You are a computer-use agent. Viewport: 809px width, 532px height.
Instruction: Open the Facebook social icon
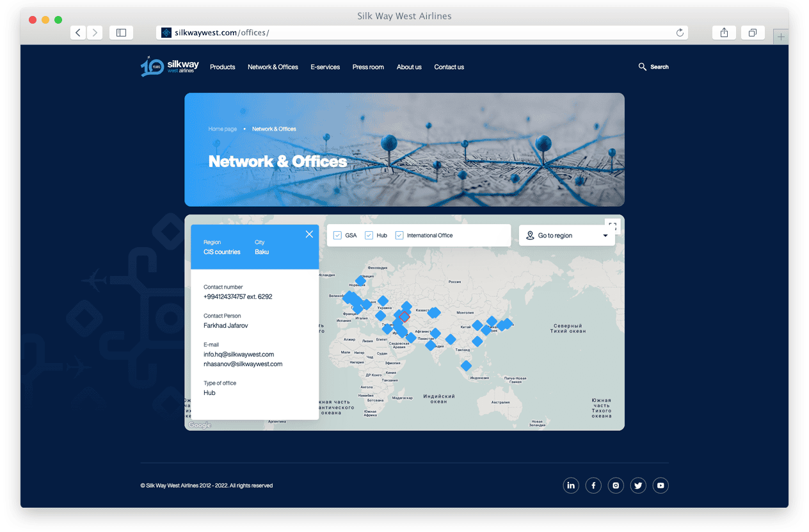click(x=593, y=485)
